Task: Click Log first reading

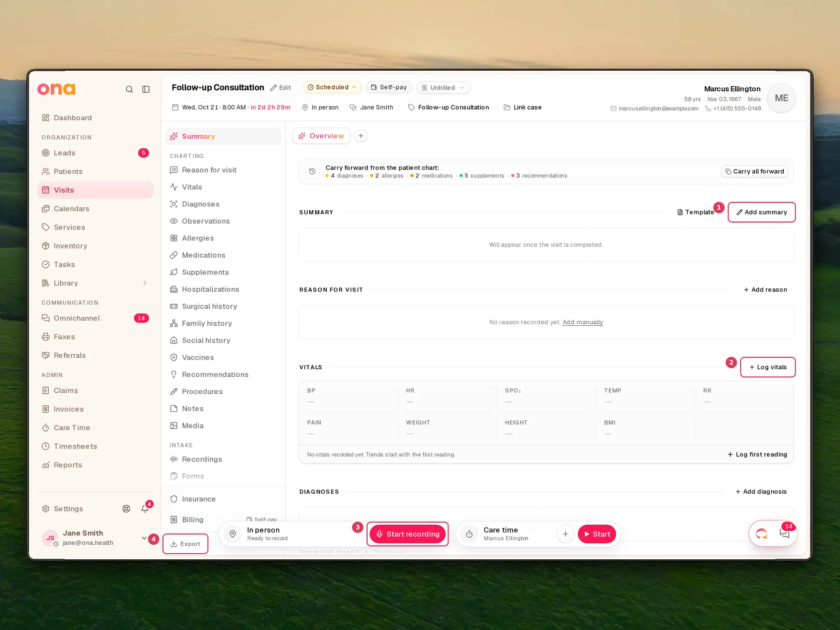Action: (757, 454)
